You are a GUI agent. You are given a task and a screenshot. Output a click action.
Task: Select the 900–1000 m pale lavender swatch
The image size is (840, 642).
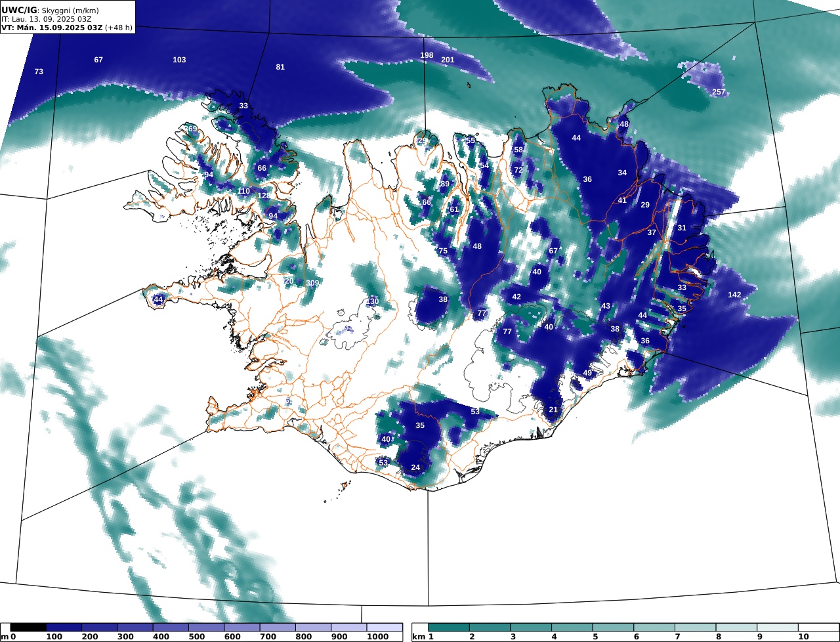349,628
